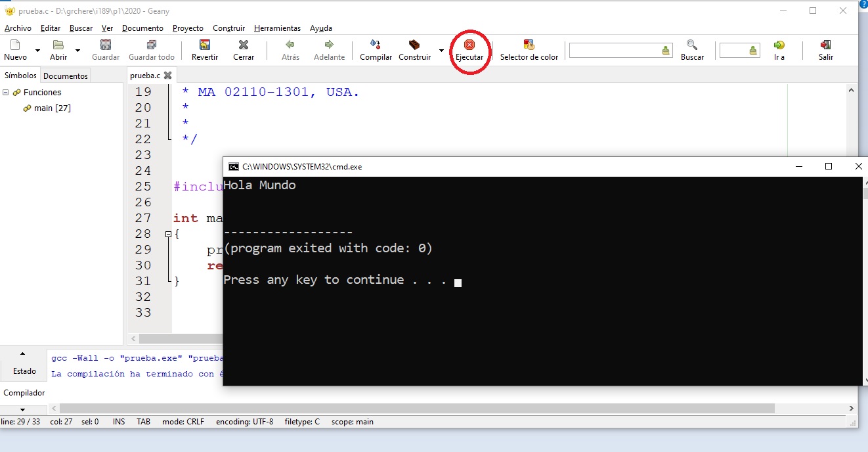The width and height of the screenshot is (868, 452).
Task: Click the message tabs up arrow
Action: tap(22, 353)
